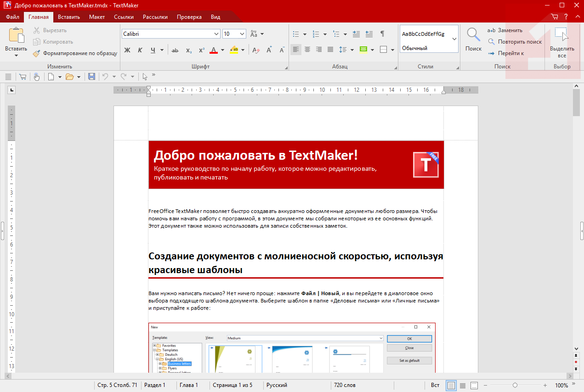Select align left paragraph button

pyautogui.click(x=296, y=50)
